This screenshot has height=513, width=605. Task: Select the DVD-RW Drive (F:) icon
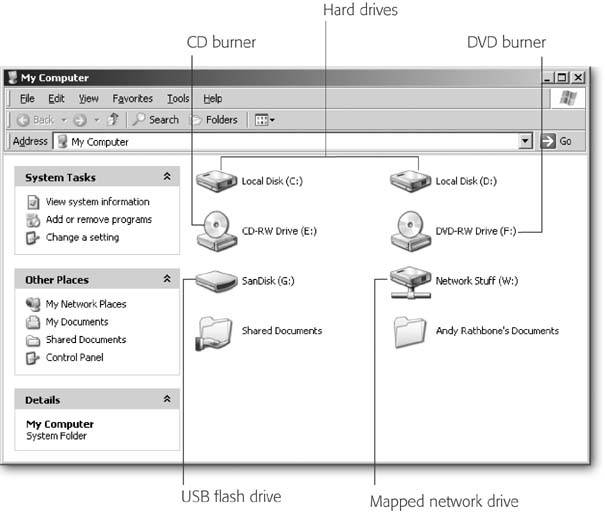tap(411, 230)
